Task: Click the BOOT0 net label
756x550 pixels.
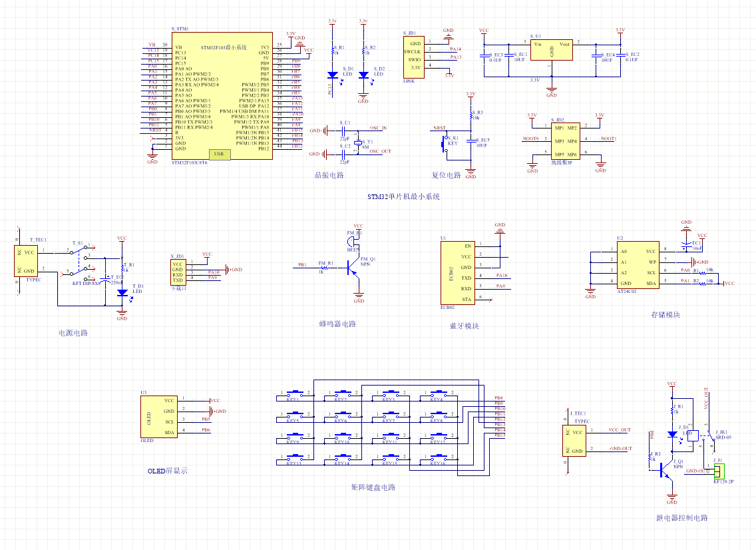Action: (530, 138)
